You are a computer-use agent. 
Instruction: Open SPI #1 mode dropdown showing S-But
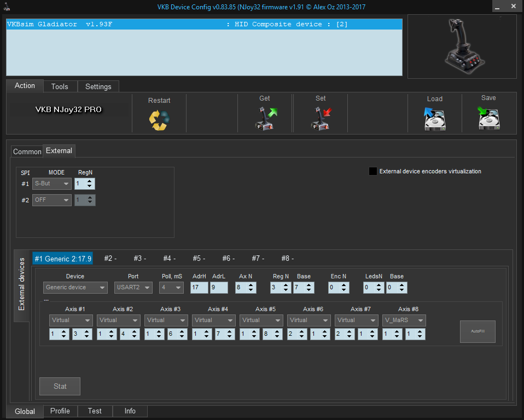[52, 184]
